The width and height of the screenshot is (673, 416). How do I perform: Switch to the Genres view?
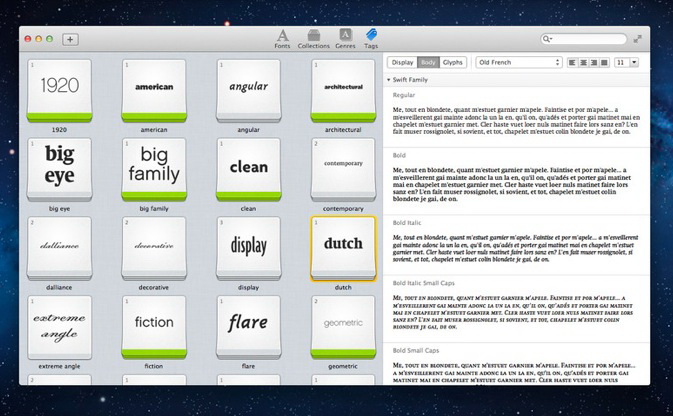click(346, 39)
